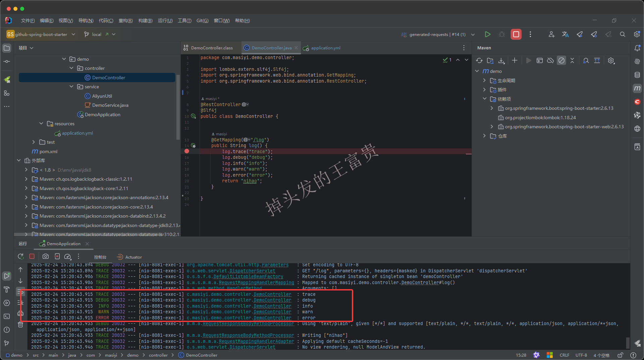The height and width of the screenshot is (360, 644).
Task: Switch to application.yml editor tab
Action: click(x=322, y=48)
